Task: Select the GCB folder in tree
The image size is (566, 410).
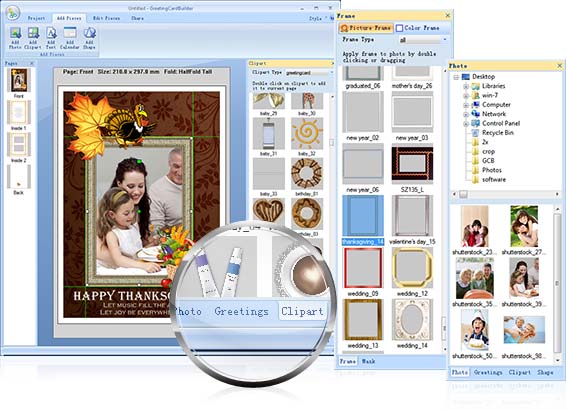Action: (x=488, y=161)
